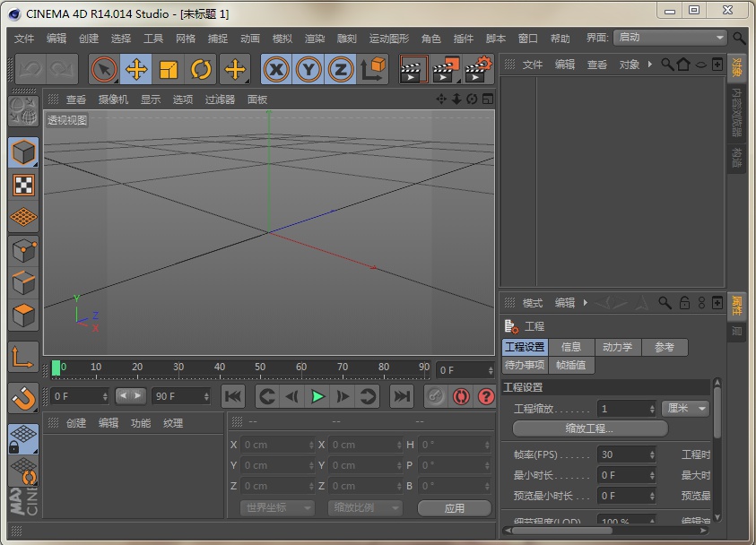The image size is (756, 545).
Task: Click the 应用 button in the coordinates panel
Action: pyautogui.click(x=455, y=506)
